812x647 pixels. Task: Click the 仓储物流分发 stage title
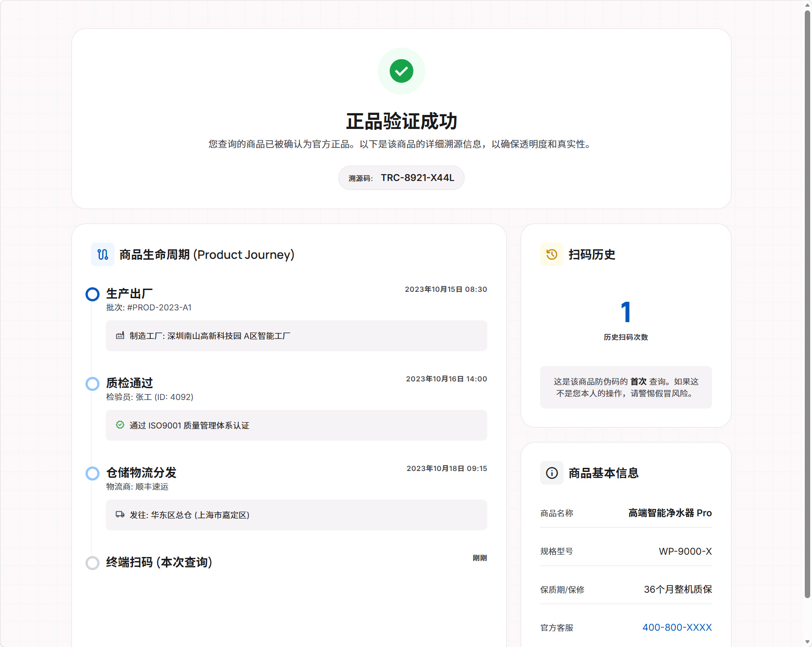141,473
